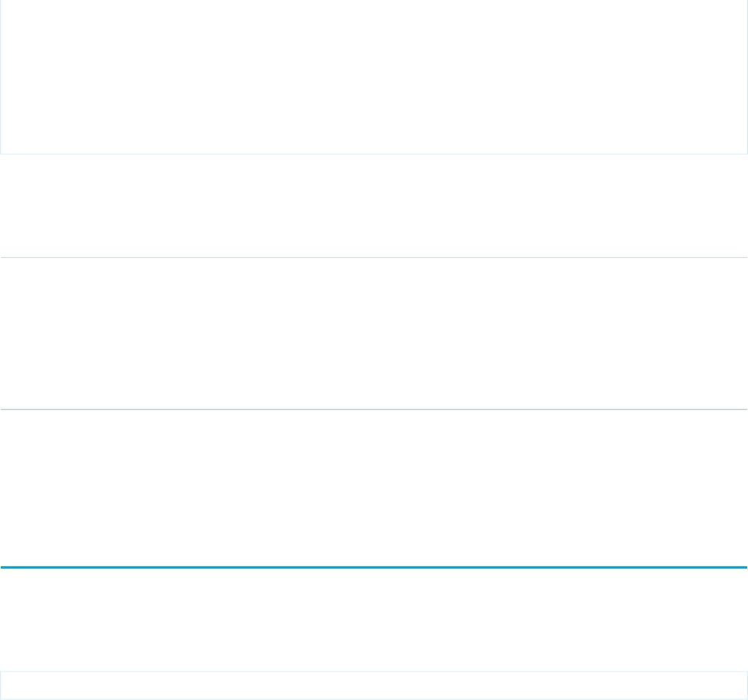Click top border of the bottom narrow box
748x700 pixels.
[x=374, y=672]
